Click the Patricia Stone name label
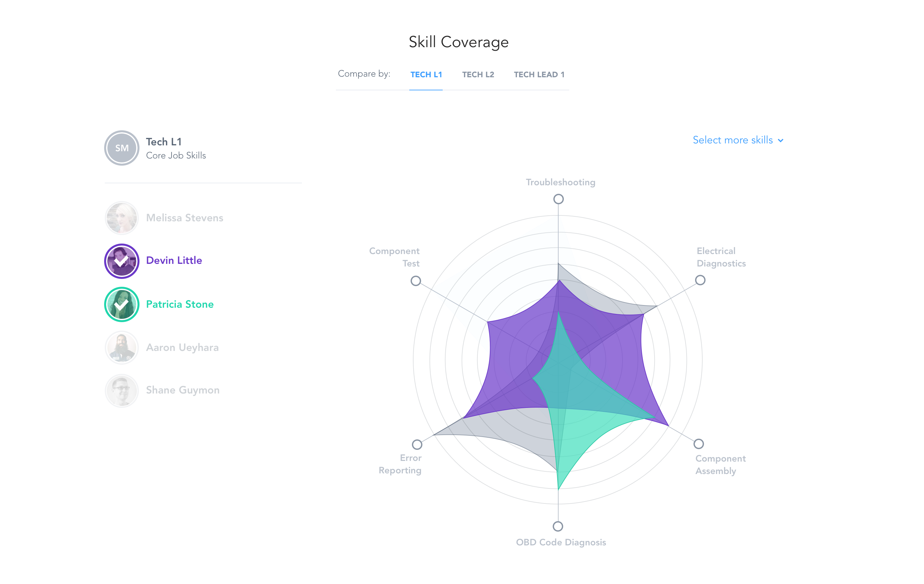The height and width of the screenshot is (584, 924). coord(179,304)
